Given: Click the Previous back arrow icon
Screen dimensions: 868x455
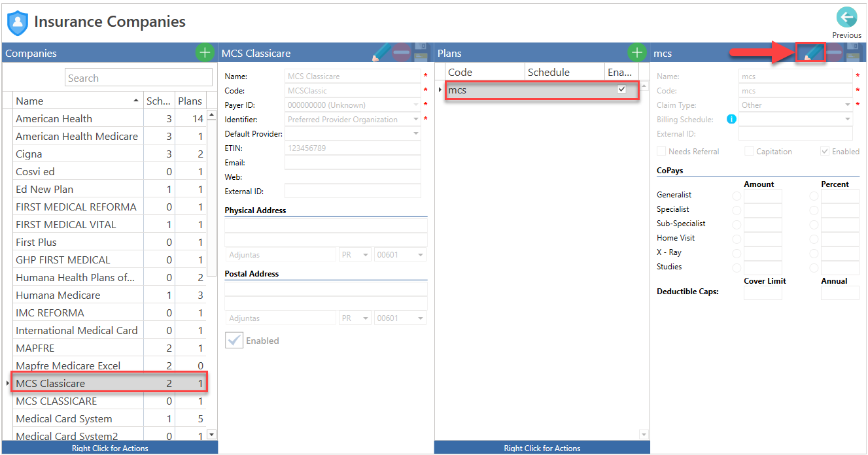Looking at the screenshot, I should click(846, 17).
